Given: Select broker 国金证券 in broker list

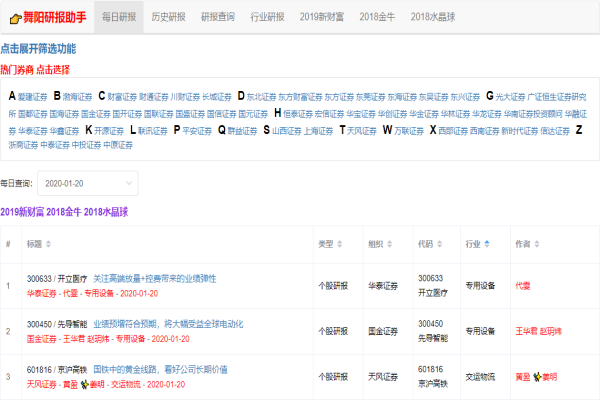Looking at the screenshot, I should 96,114.
